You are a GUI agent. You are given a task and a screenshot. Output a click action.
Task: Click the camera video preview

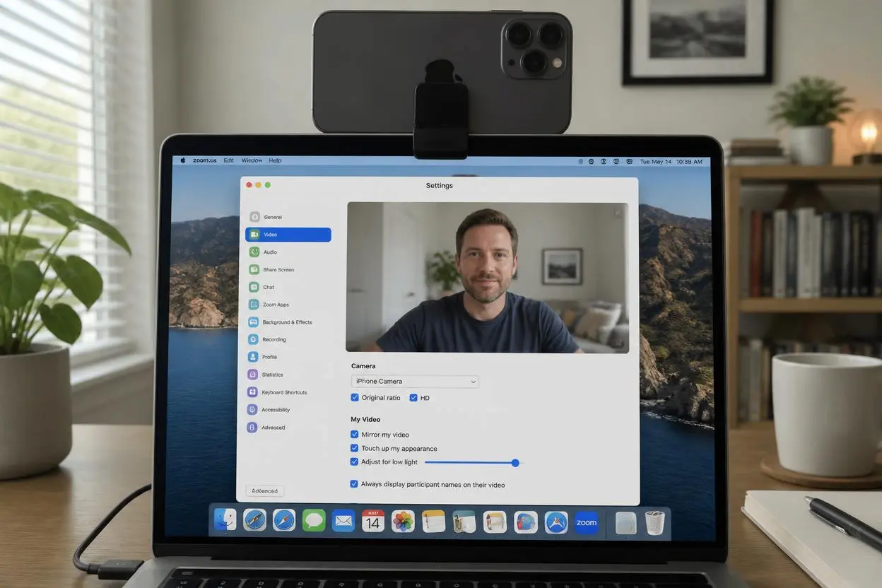[487, 277]
